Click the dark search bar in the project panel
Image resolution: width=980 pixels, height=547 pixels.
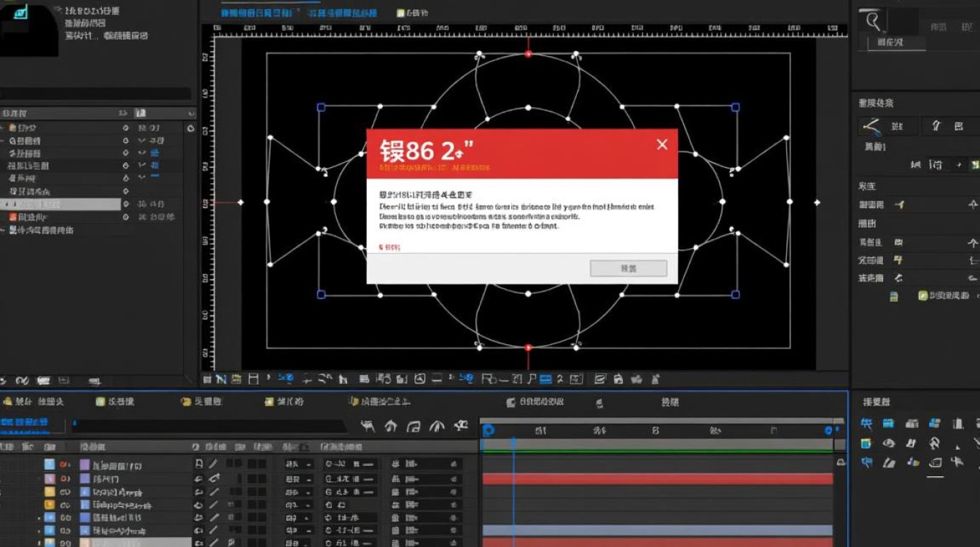[96, 93]
